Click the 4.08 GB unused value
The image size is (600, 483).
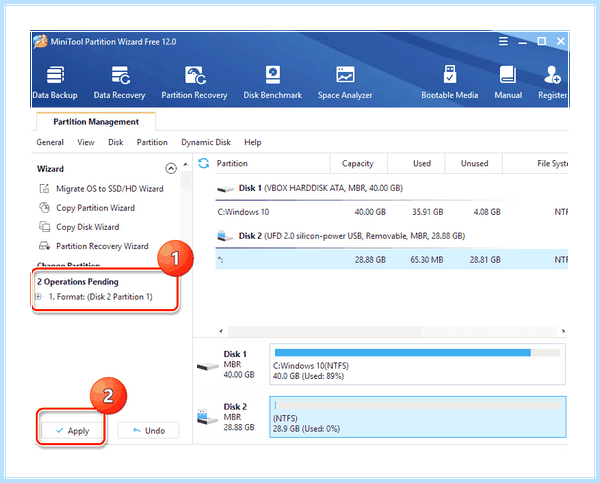click(x=487, y=212)
